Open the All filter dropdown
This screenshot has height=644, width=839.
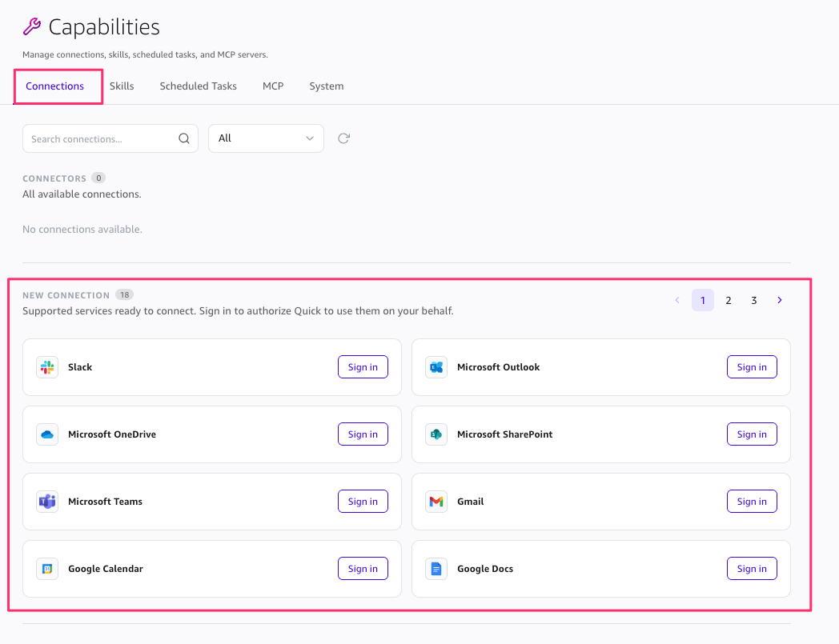[x=266, y=138]
